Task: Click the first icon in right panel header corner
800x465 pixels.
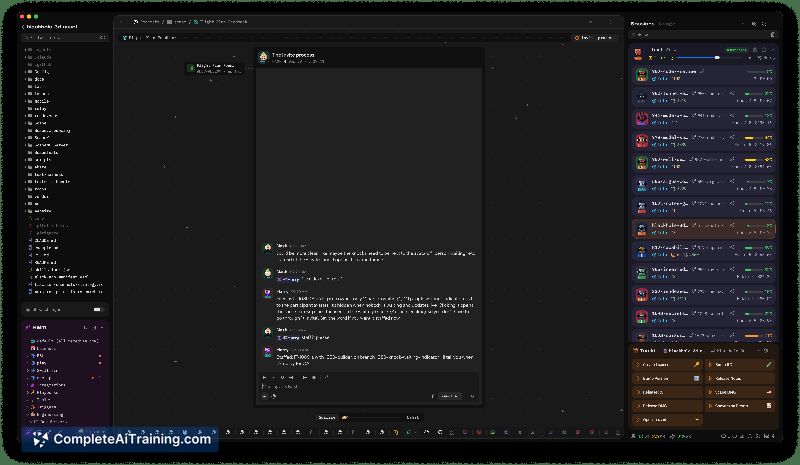Action: tap(754, 23)
